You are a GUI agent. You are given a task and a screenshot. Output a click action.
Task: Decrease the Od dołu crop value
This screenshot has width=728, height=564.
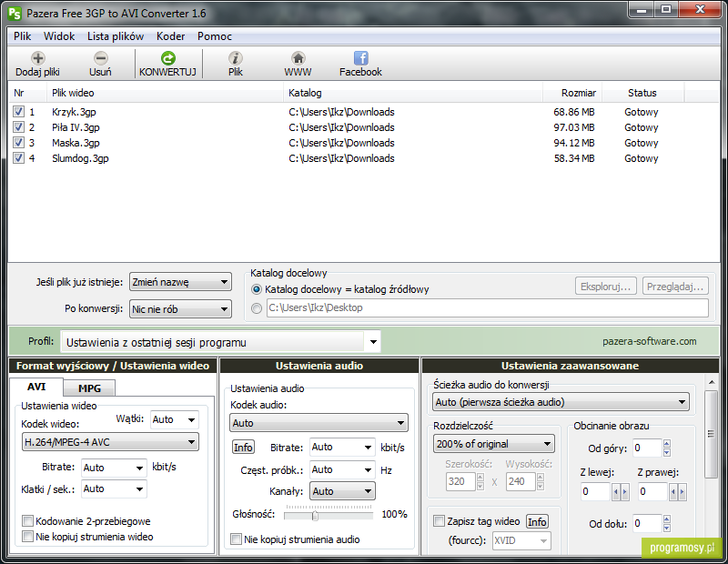[x=667, y=529]
